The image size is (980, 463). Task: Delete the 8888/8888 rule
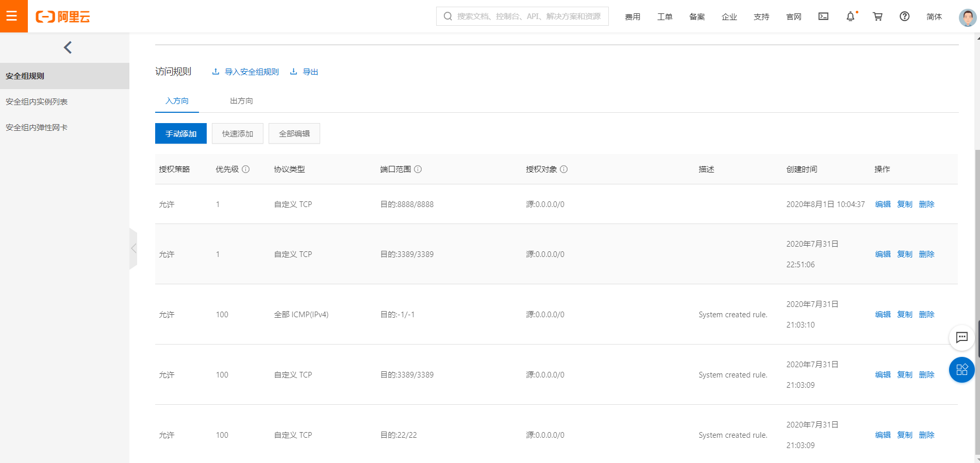(926, 204)
